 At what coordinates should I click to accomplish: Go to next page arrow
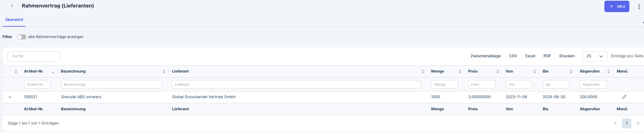pos(638,123)
